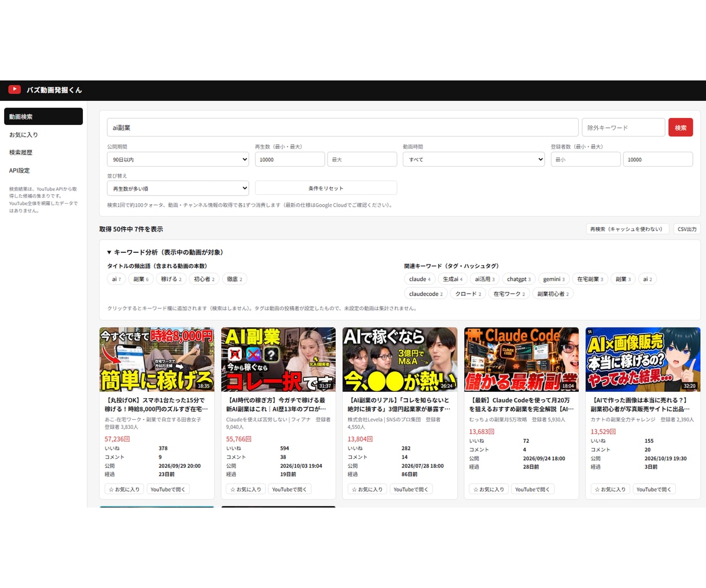The width and height of the screenshot is (706, 588).
Task: Click the minimum 登録者数 field
Action: (586, 159)
